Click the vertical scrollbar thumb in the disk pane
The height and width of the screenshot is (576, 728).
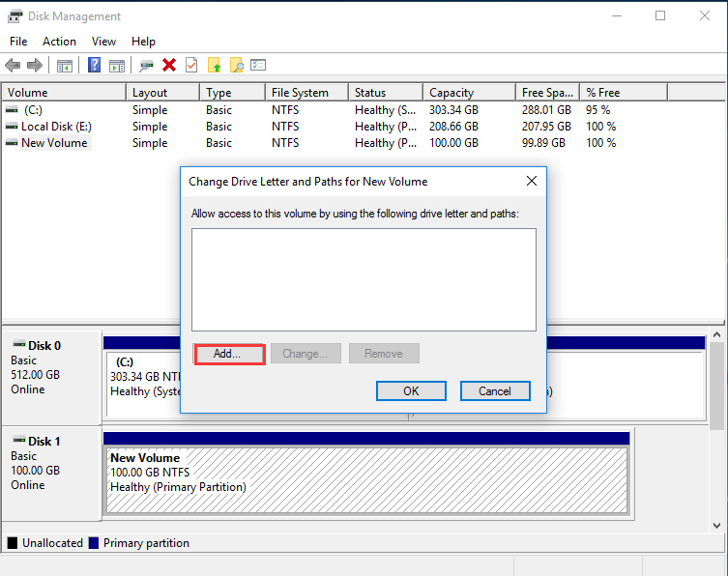(x=716, y=387)
